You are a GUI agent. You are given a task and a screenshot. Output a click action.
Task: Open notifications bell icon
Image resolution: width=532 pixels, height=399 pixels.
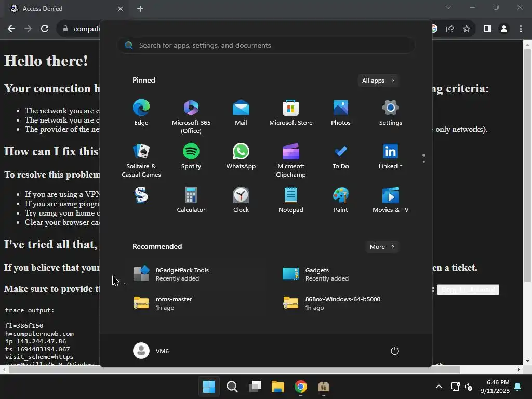coord(518,387)
